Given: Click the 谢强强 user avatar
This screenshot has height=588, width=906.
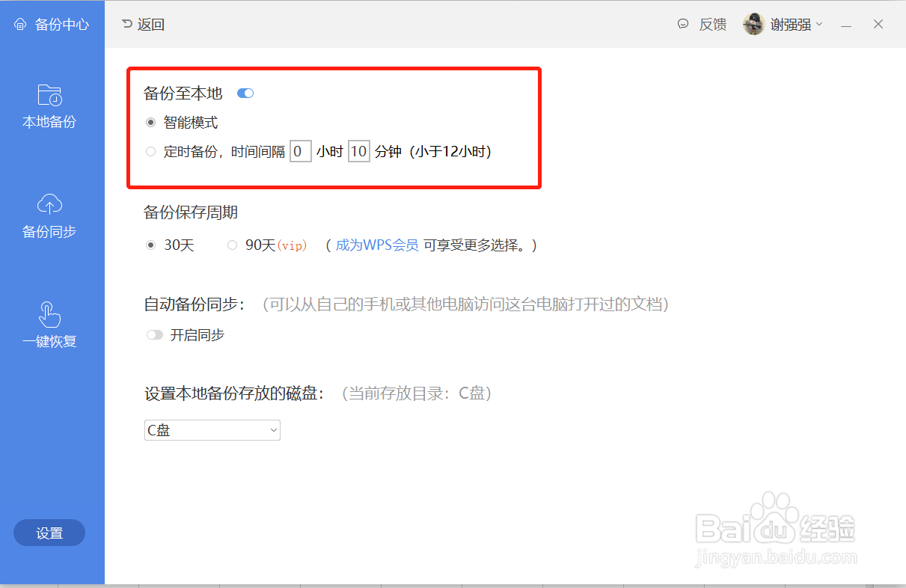Looking at the screenshot, I should point(753,23).
